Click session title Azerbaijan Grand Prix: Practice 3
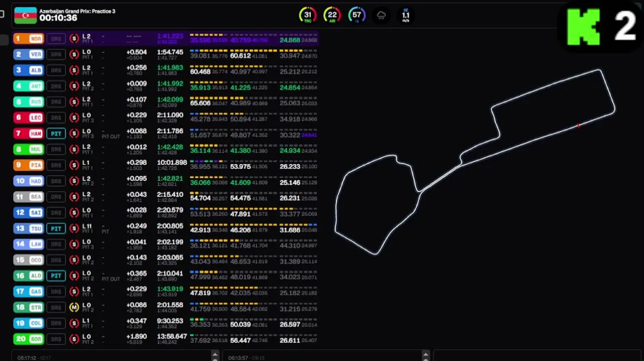 [77, 11]
